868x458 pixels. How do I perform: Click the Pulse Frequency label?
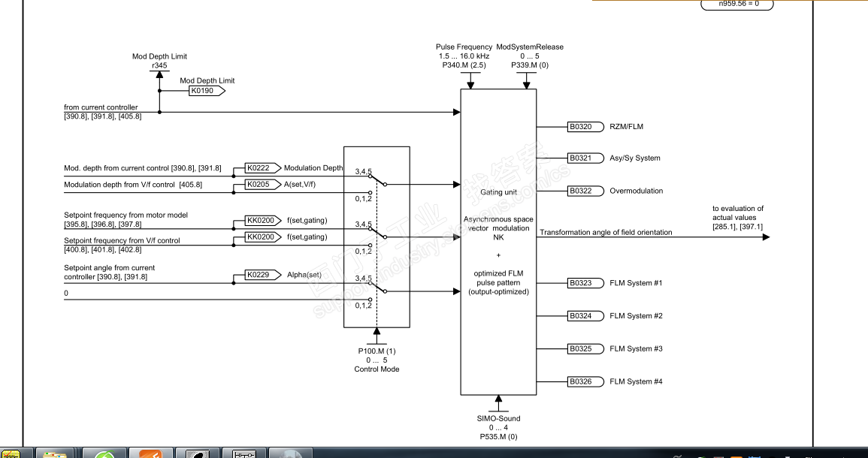coord(464,47)
